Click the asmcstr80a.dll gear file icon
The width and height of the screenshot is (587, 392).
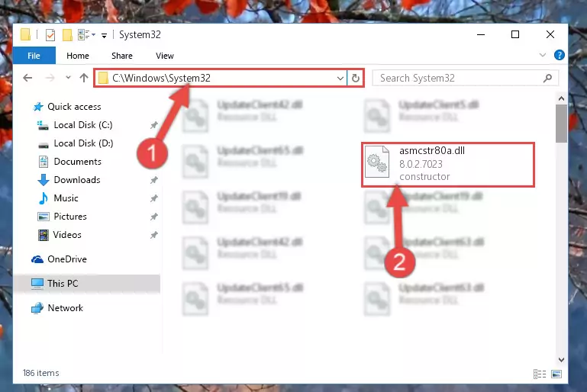click(377, 162)
